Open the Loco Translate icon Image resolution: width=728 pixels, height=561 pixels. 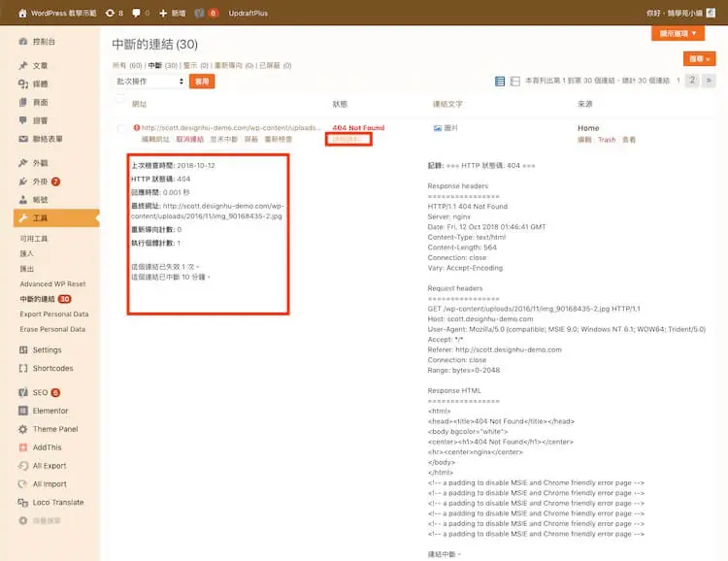click(x=22, y=503)
